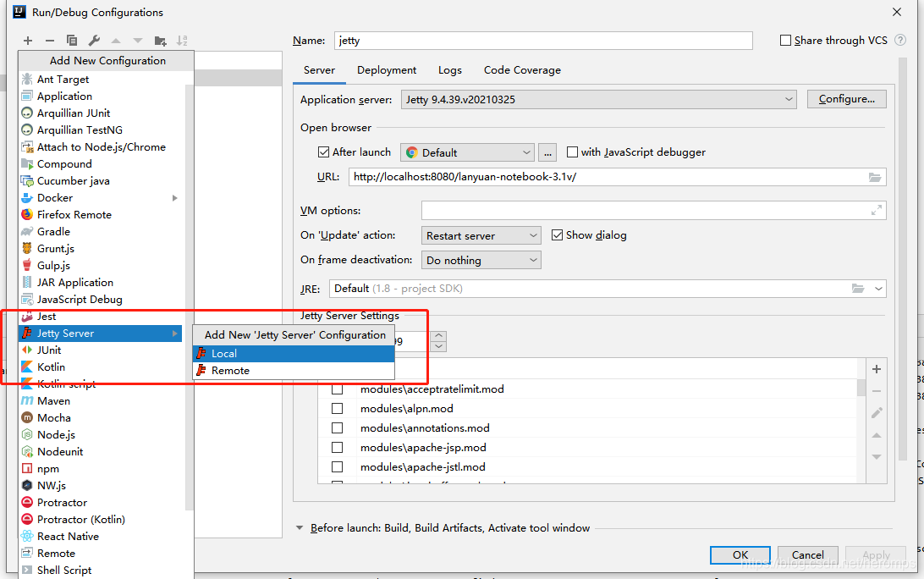Image resolution: width=924 pixels, height=579 pixels.
Task: Move configuration up with toolbar arrow
Action: [115, 41]
